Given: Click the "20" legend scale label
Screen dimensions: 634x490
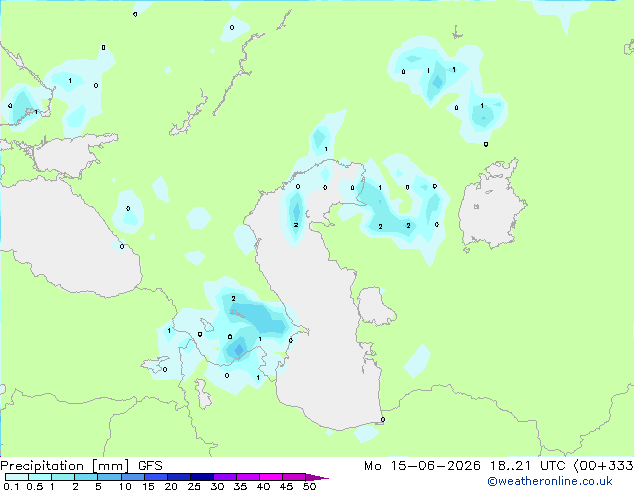Looking at the screenshot, I should pos(171,486).
